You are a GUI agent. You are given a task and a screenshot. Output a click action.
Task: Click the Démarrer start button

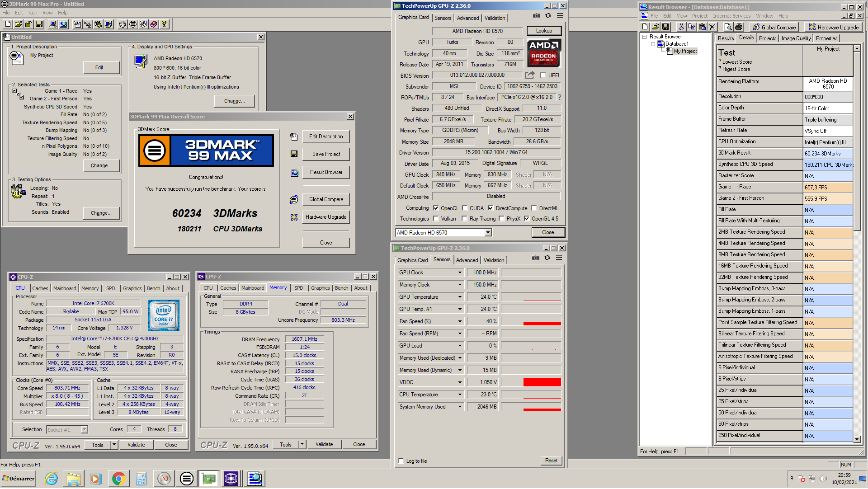19,479
